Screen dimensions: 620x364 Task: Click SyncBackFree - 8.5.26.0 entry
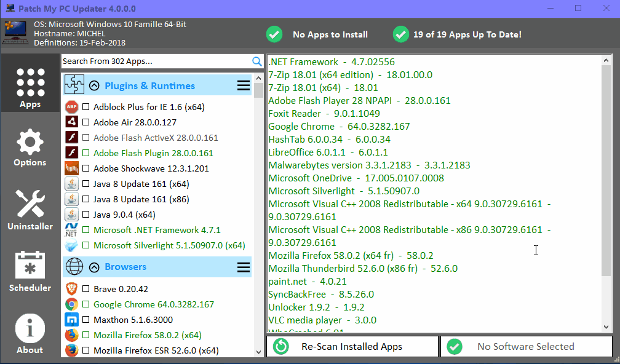(x=320, y=294)
